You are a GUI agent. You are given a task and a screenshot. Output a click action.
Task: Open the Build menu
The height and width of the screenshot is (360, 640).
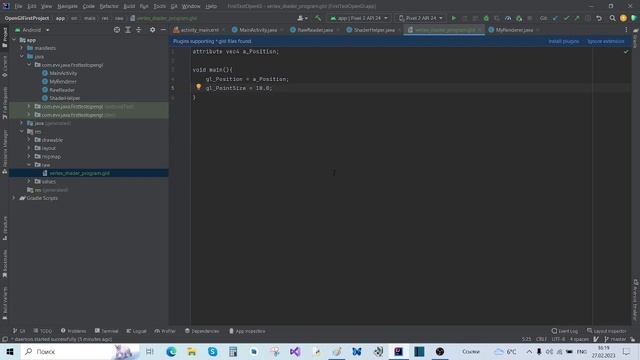tap(129, 6)
